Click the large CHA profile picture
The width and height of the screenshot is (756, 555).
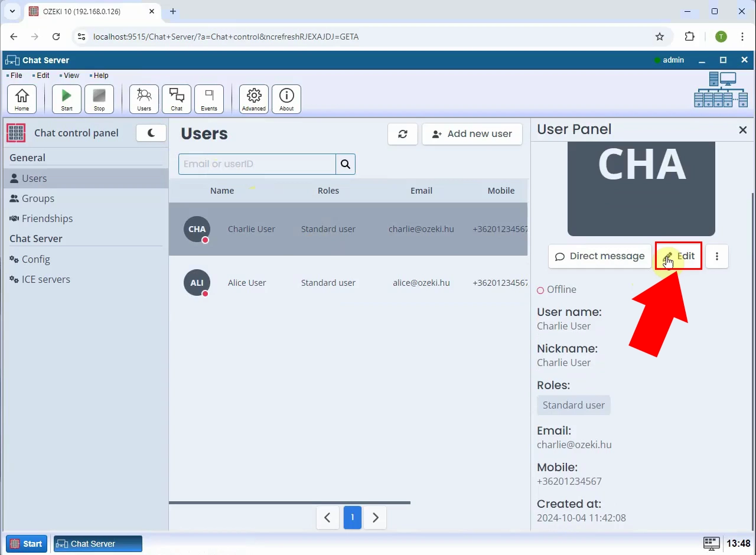641,188
